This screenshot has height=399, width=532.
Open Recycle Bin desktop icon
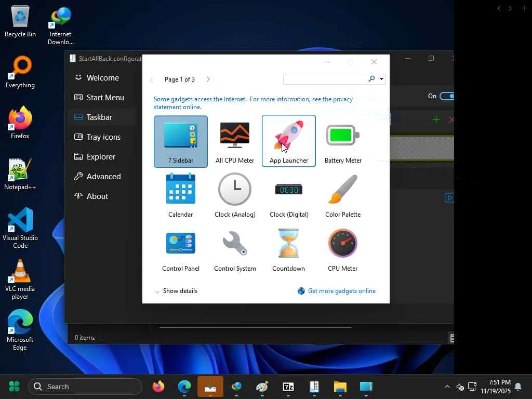click(20, 21)
